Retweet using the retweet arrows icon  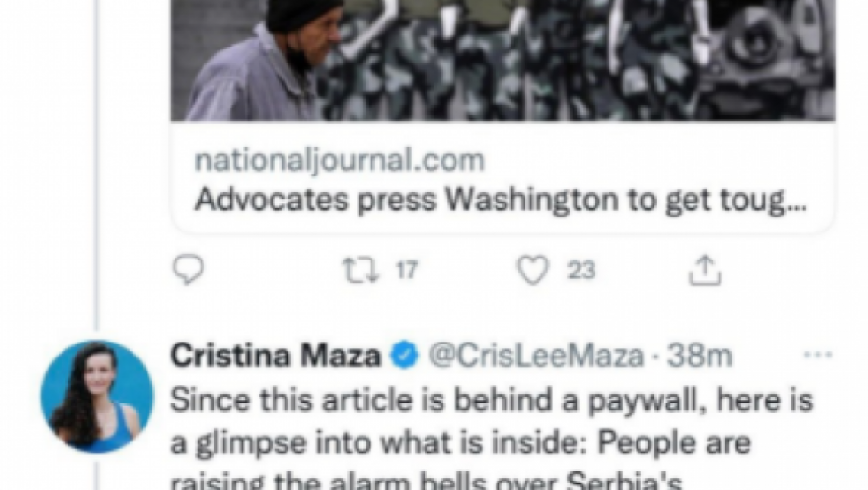[x=360, y=270]
